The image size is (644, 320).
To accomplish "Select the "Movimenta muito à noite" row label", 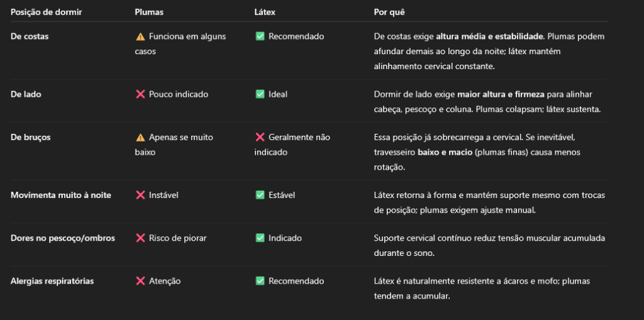I will point(61,195).
